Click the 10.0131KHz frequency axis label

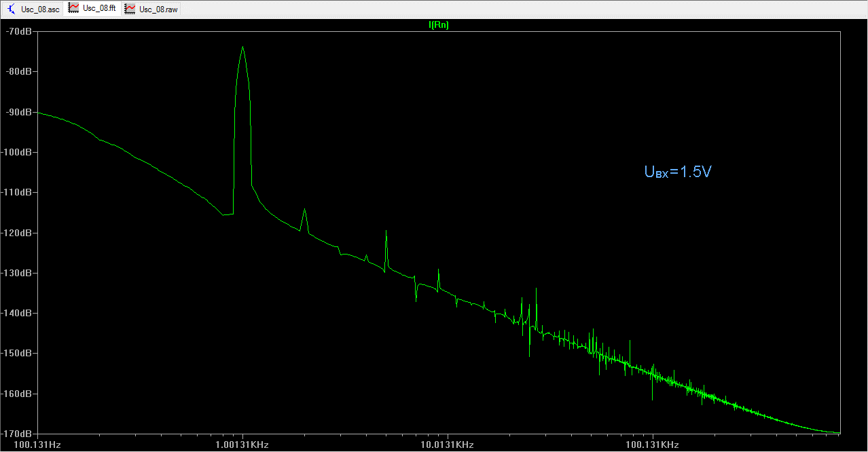[448, 445]
